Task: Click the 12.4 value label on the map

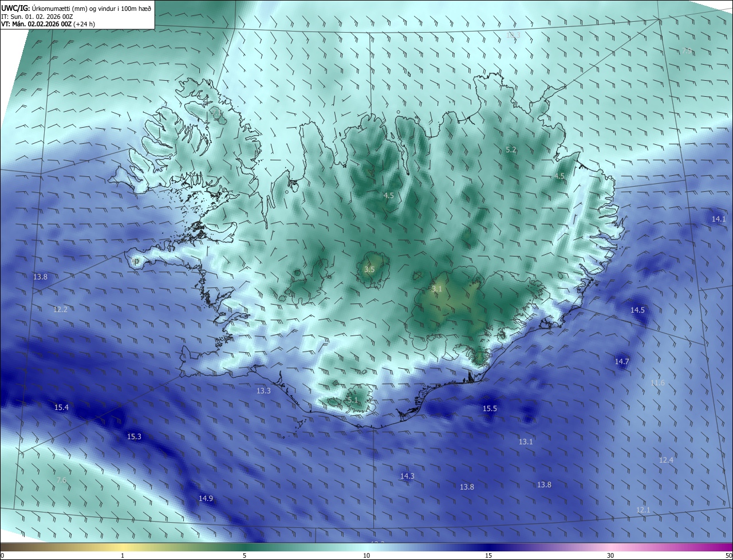Action: click(x=666, y=460)
